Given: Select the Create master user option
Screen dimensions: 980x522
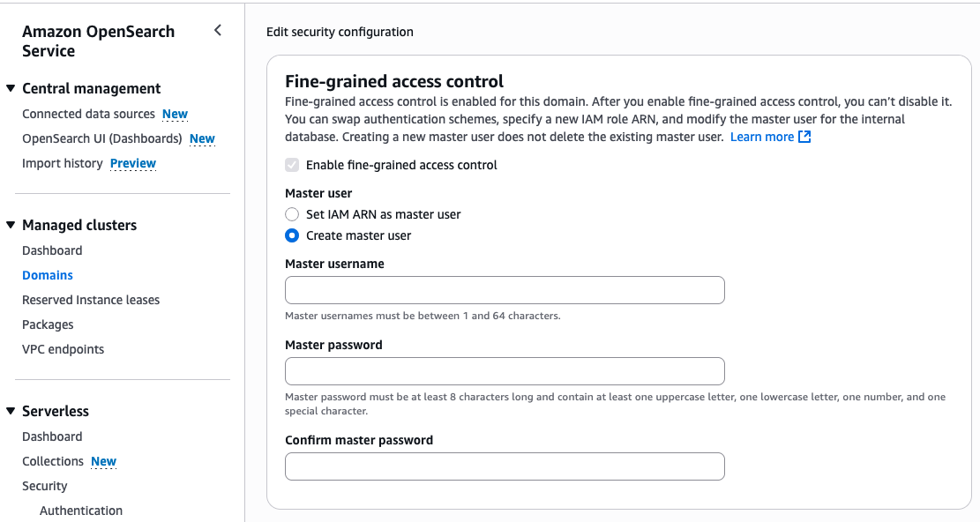Looking at the screenshot, I should [292, 235].
